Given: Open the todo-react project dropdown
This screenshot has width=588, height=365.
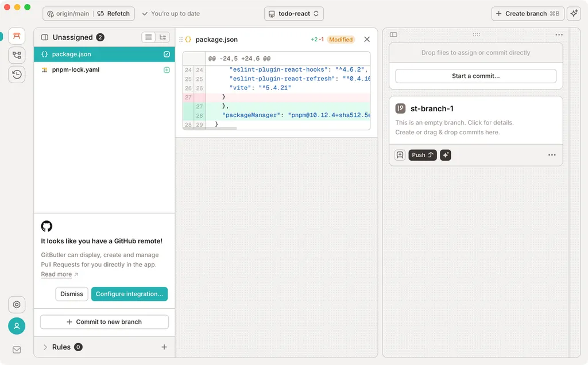Looking at the screenshot, I should [x=294, y=14].
